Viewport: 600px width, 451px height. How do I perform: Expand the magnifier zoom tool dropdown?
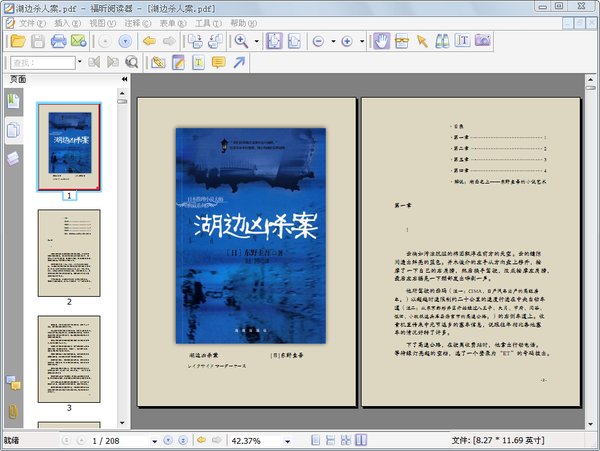click(256, 41)
